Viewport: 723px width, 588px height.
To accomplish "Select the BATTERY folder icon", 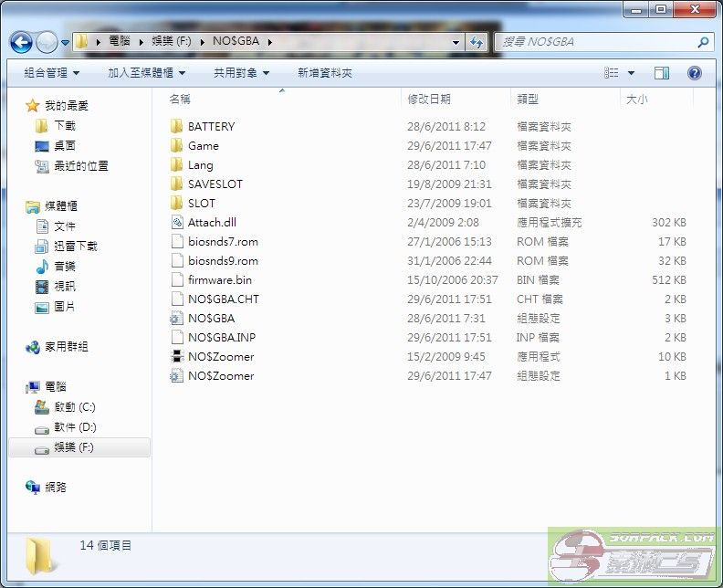I will tap(176, 126).
